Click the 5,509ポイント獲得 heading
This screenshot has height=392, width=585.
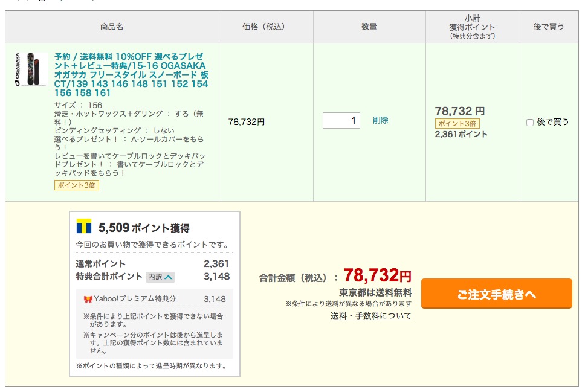pyautogui.click(x=144, y=228)
